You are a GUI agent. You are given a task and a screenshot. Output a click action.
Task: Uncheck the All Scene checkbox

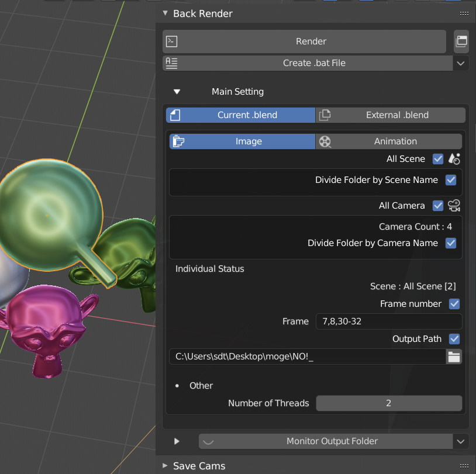(438, 159)
